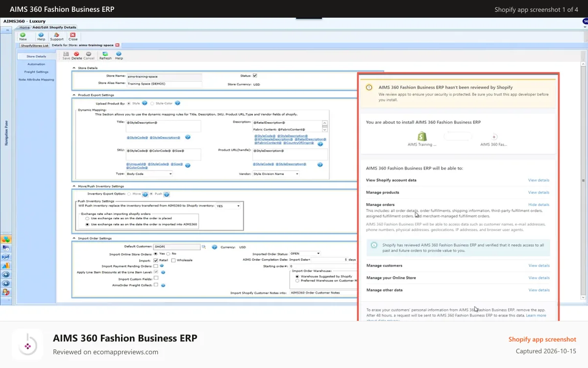Image resolution: width=588 pixels, height=368 pixels.
Task: Expand the Navigation Pane arrow button
Action: coord(8,31)
